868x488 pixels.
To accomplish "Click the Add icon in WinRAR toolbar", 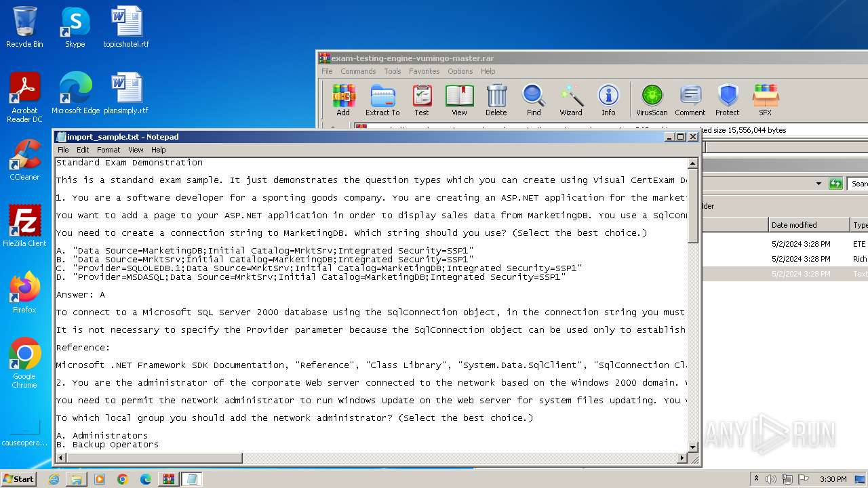I will [x=343, y=100].
